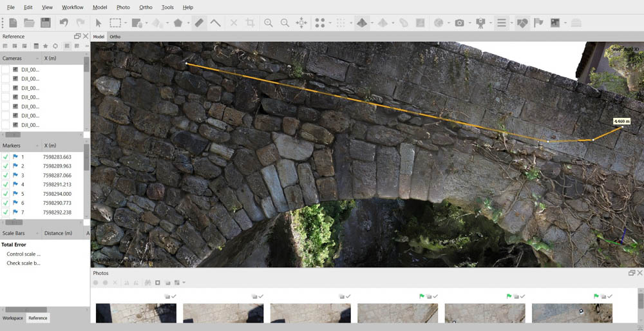The width and height of the screenshot is (644, 331).
Task: Select the Rectangle Selection tool
Action: [x=115, y=23]
